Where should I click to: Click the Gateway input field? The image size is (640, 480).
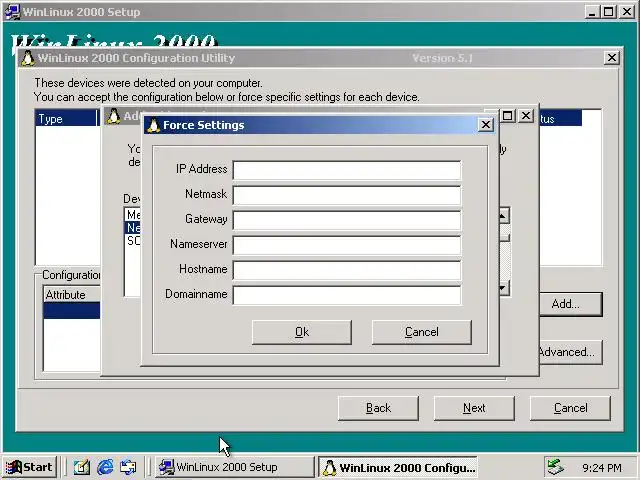[x=347, y=220]
